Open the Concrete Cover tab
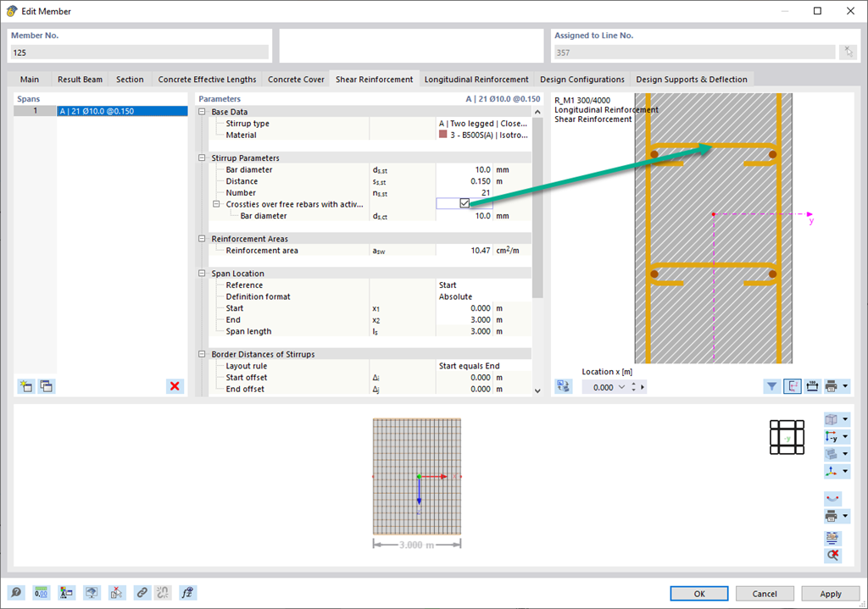The width and height of the screenshot is (868, 609). pyautogui.click(x=296, y=79)
